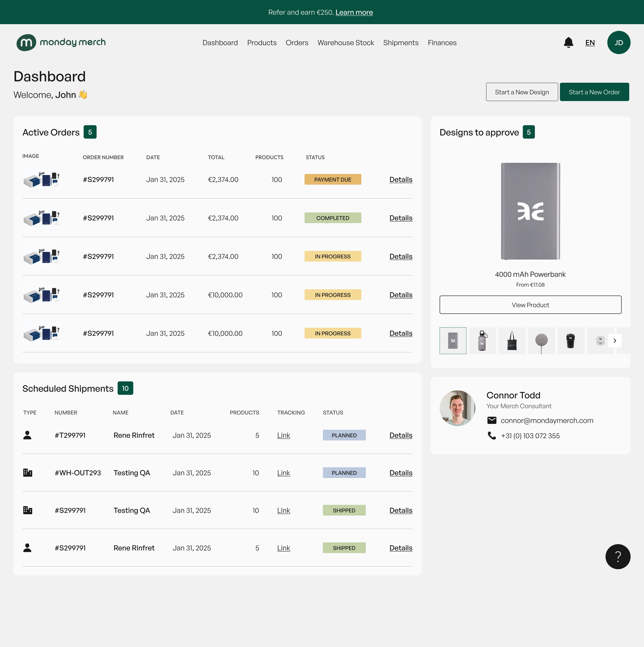Open the Finances page
Image resolution: width=644 pixels, height=647 pixels.
442,42
